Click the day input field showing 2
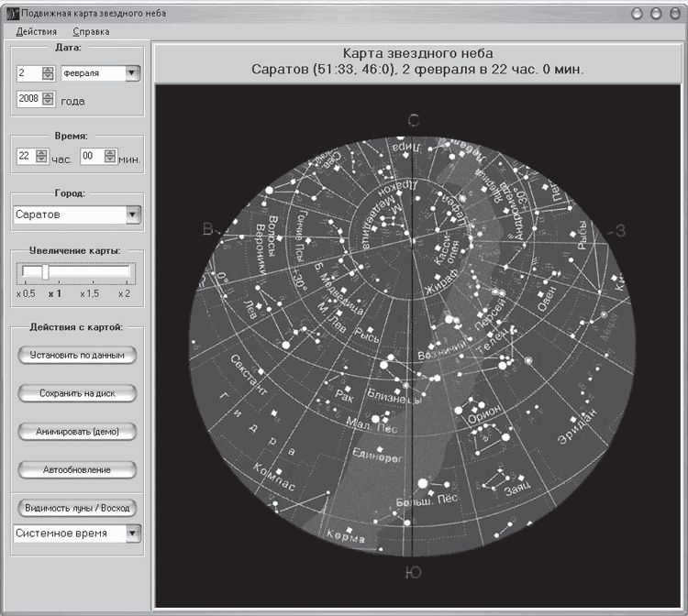 click(30, 73)
